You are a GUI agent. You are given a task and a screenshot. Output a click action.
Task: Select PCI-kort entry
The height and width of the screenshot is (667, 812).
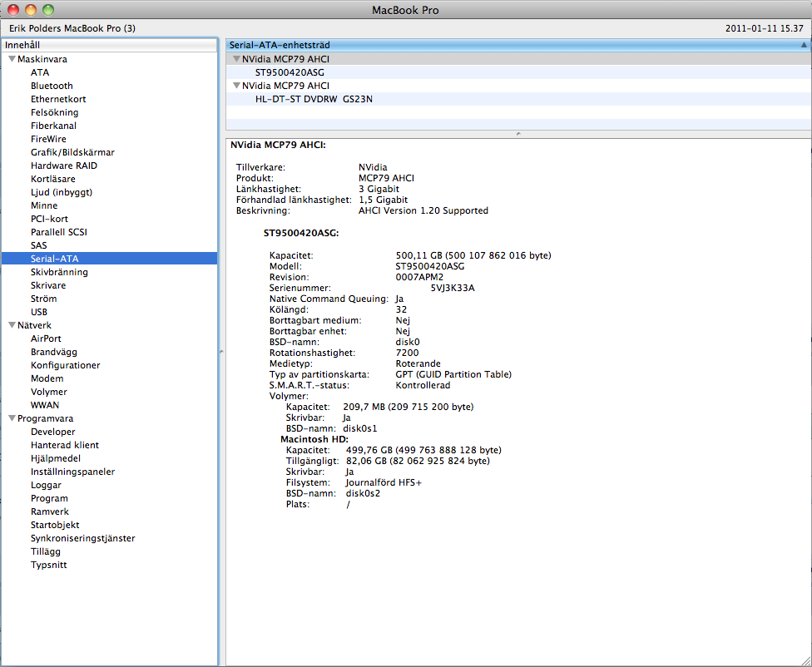(49, 219)
